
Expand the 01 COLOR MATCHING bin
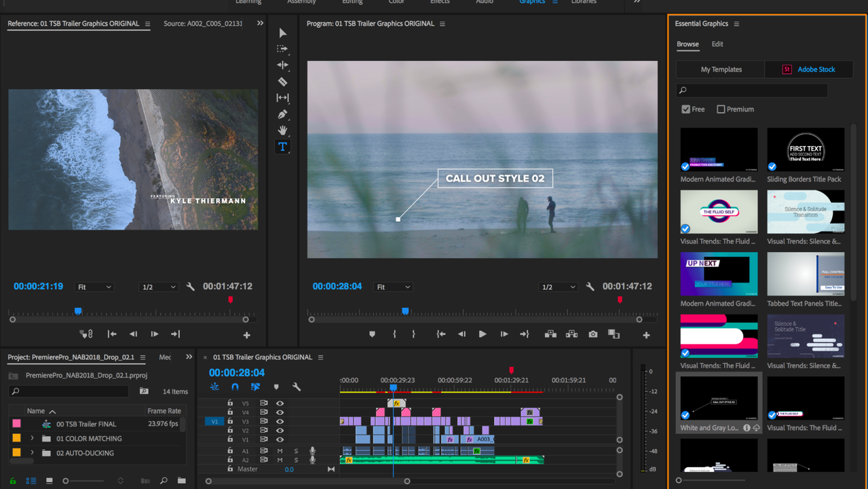[x=32, y=439]
